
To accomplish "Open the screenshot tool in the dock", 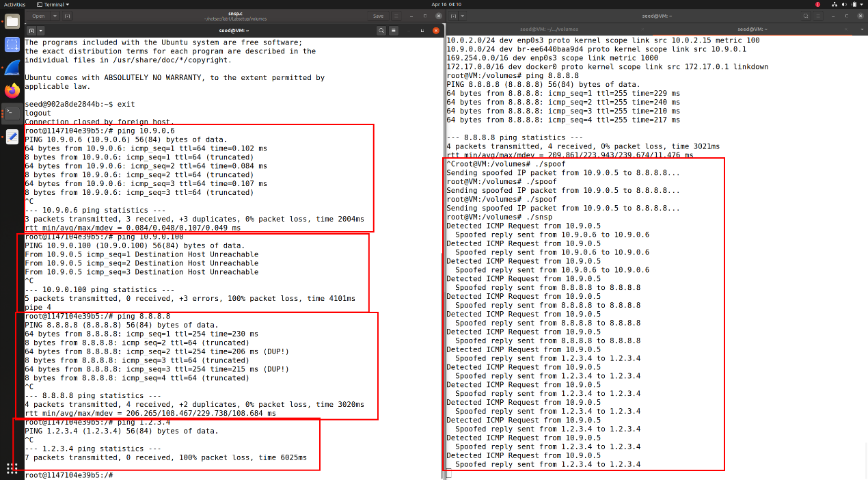I will tap(12, 44).
